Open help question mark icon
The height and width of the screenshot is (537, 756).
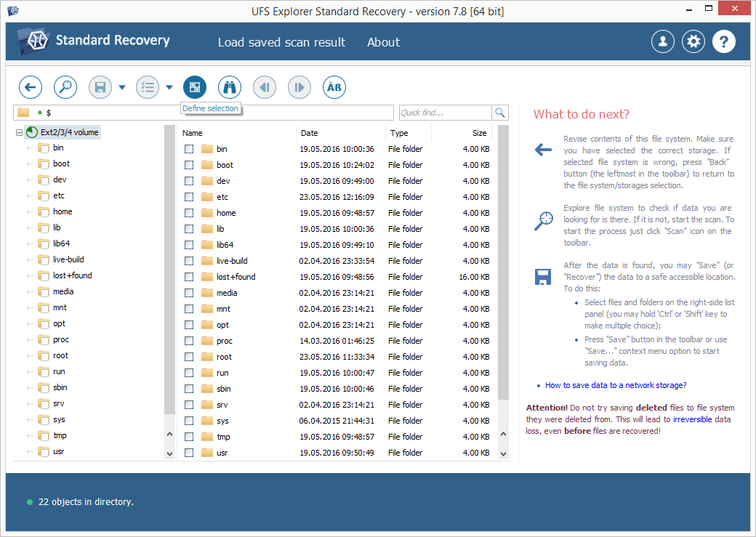point(724,41)
